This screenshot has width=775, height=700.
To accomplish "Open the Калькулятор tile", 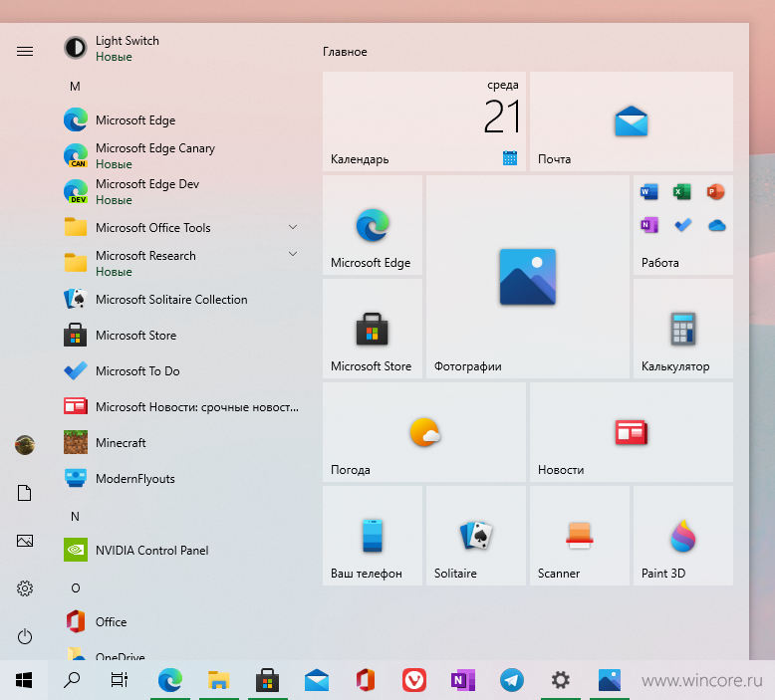I will (x=683, y=329).
